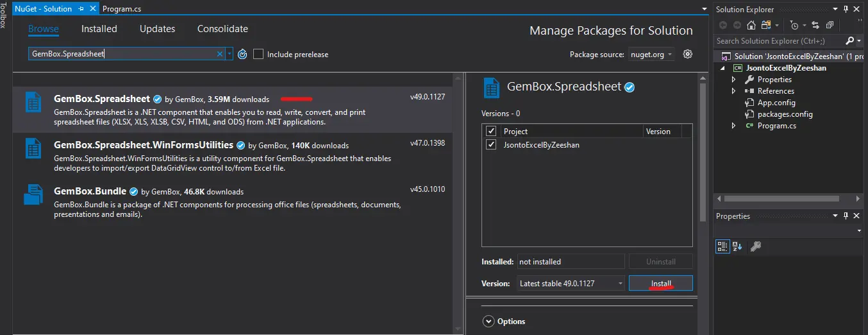Uncheck the JsontoExcelByZeeshan project checkbox

coord(491,144)
